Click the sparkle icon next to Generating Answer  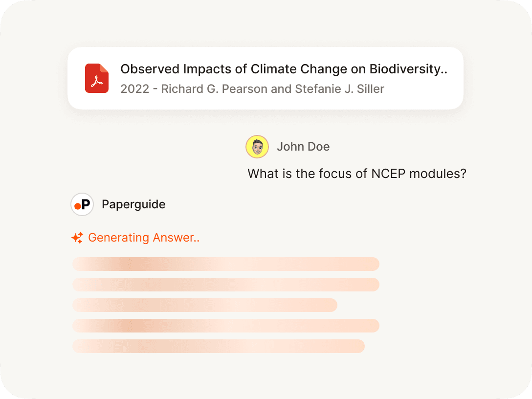[77, 238]
